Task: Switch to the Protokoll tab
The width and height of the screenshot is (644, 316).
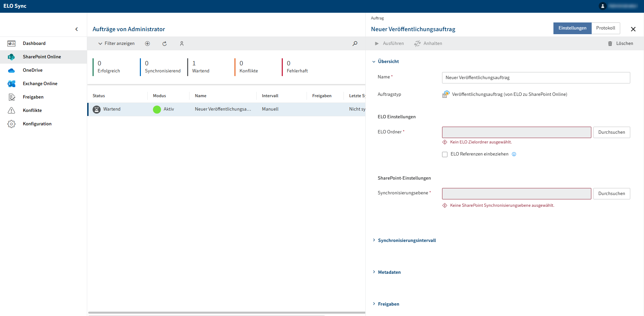Action: pyautogui.click(x=606, y=28)
